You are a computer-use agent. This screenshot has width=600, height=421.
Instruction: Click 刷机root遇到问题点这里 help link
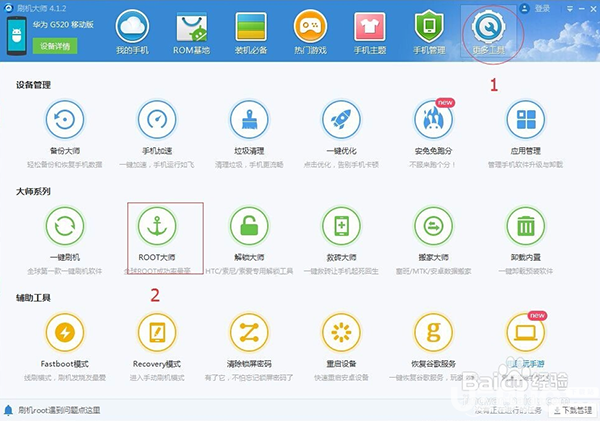59,410
